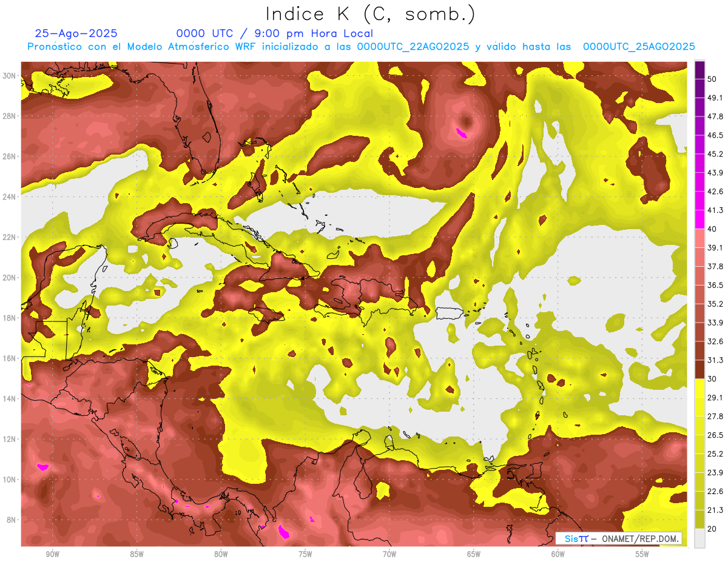This screenshot has width=728, height=562.
Task: Select the "55W" longitude label
Action: (x=642, y=555)
